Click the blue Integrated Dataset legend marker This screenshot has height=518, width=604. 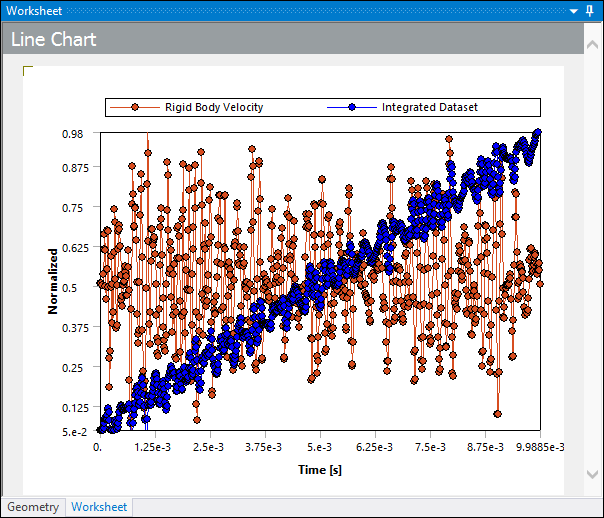click(x=352, y=107)
